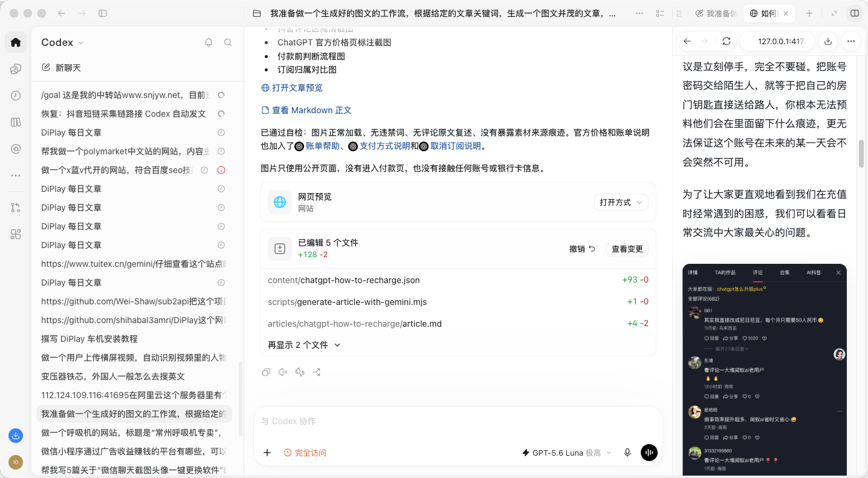Open the library books icon in left rail
The image size is (868, 478).
16,122
